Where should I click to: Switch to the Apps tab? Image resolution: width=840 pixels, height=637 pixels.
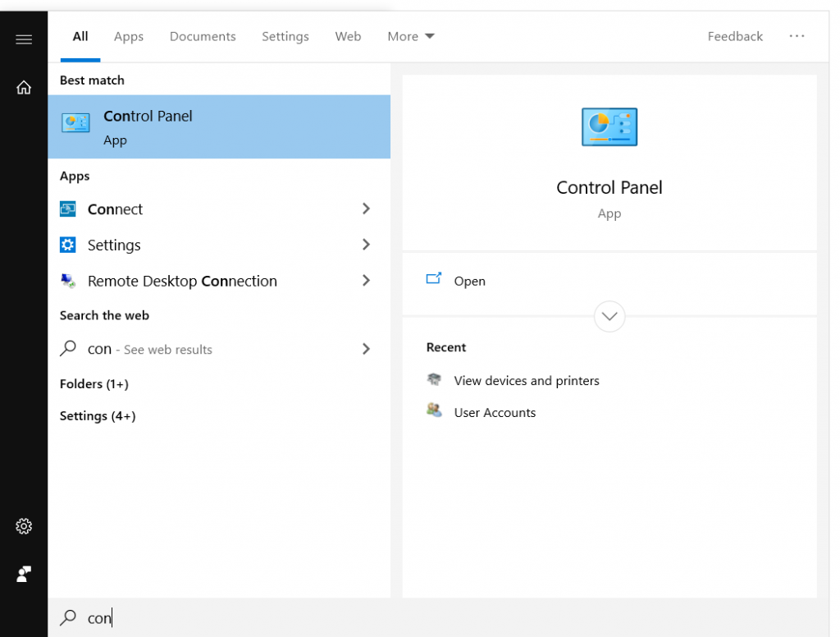(129, 36)
